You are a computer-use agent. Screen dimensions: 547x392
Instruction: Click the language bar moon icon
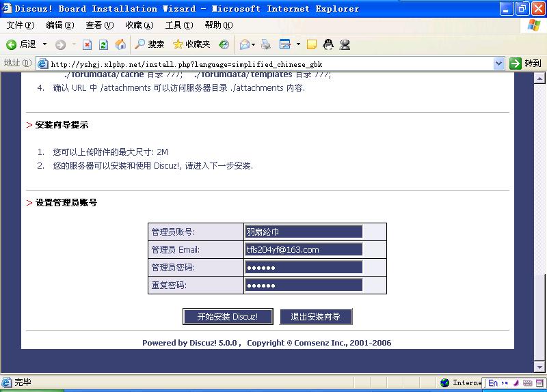pyautogui.click(x=516, y=383)
